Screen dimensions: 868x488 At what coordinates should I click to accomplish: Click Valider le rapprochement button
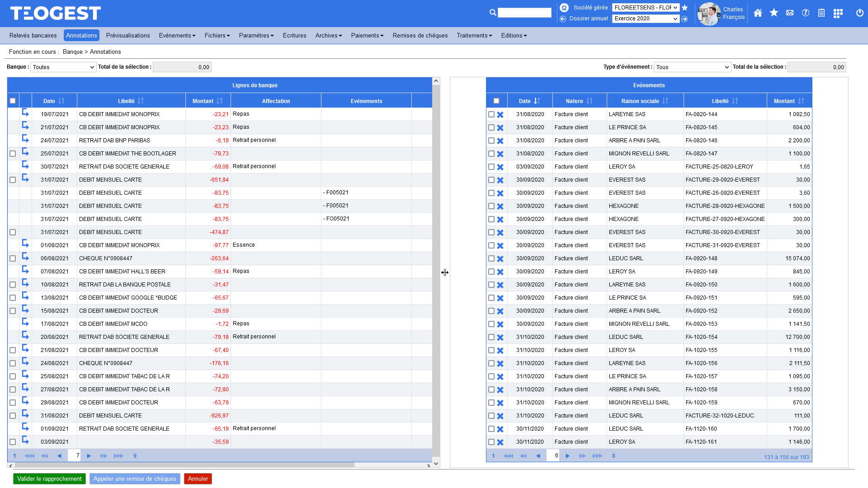[49, 479]
